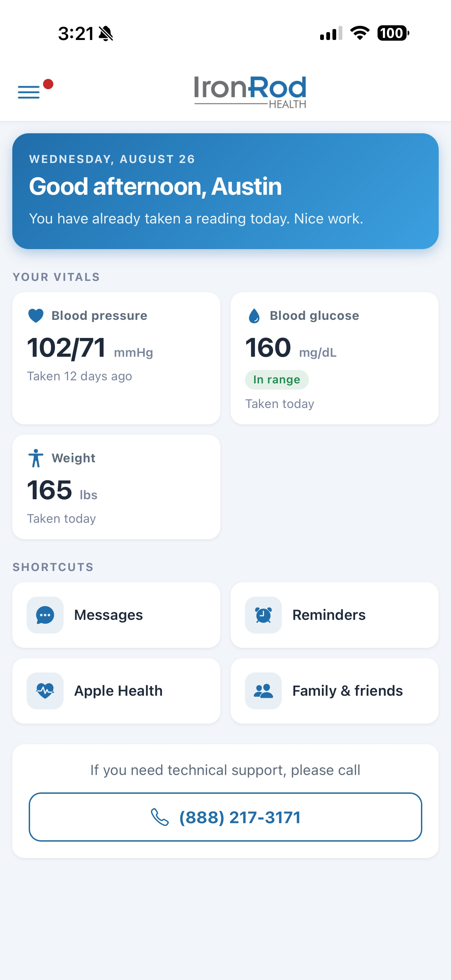Viewport: 451px width, 980px height.
Task: Call technical support at (888) 217-3171
Action: (x=225, y=817)
